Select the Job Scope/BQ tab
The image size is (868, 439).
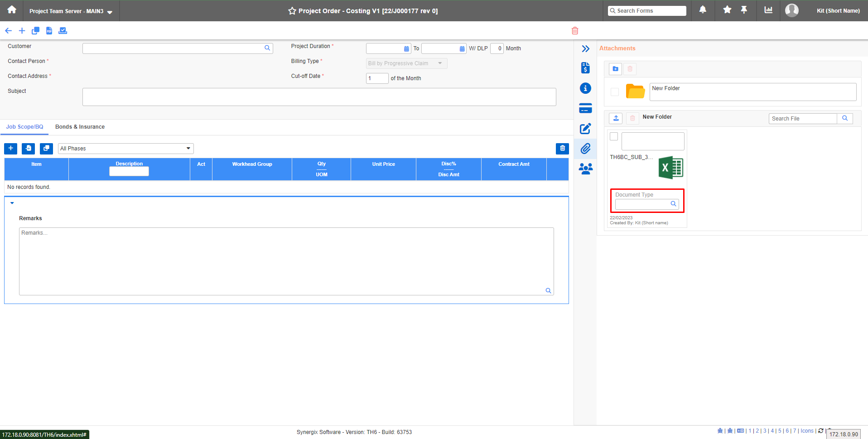[24, 127]
